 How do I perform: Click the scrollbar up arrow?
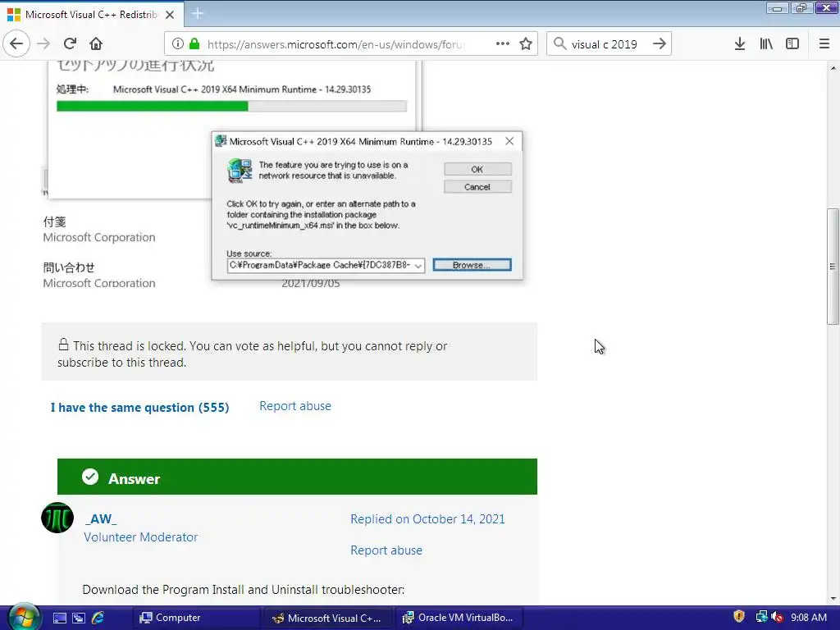(x=833, y=67)
